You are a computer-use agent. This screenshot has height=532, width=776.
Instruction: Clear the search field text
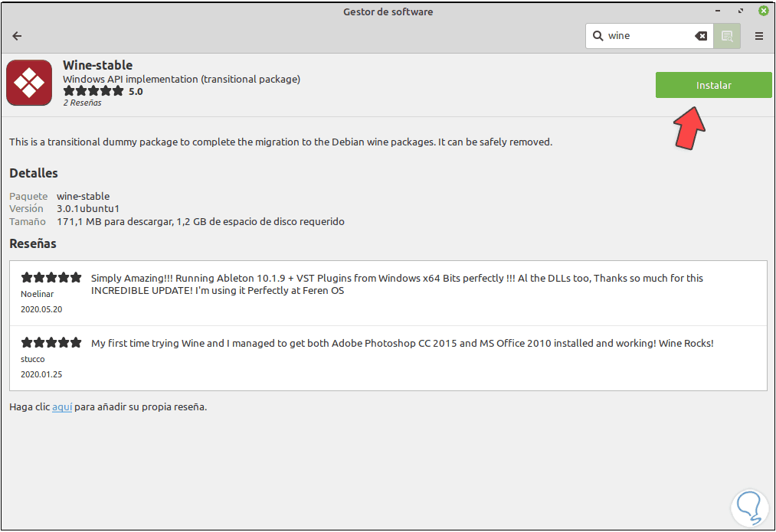701,36
